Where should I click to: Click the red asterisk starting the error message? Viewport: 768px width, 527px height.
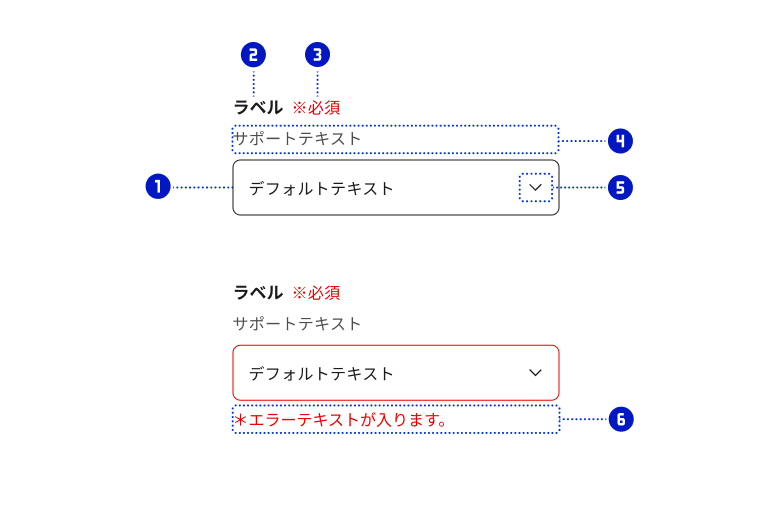[240, 420]
